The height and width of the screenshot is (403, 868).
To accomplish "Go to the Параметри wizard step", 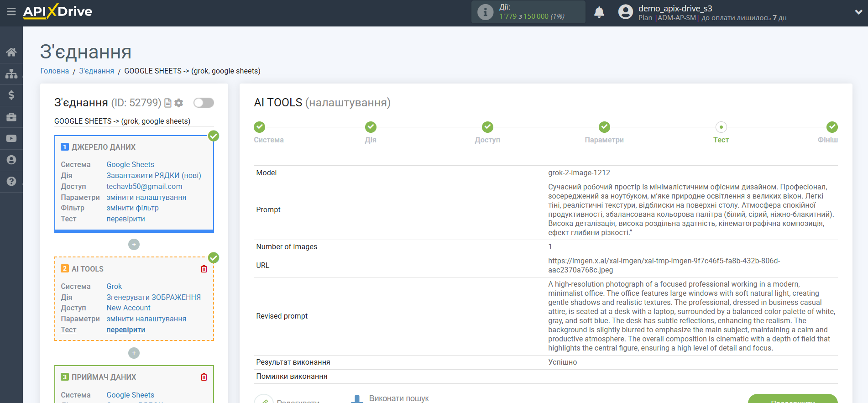I will [604, 127].
